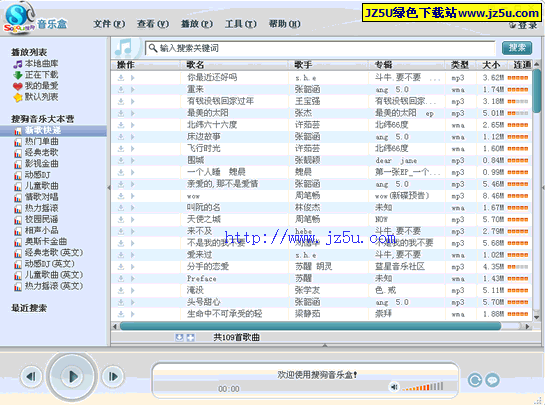Viewport: 545px width, 405px height.
Task: Click play arrow icon for Preface
Action: [x=132, y=279]
